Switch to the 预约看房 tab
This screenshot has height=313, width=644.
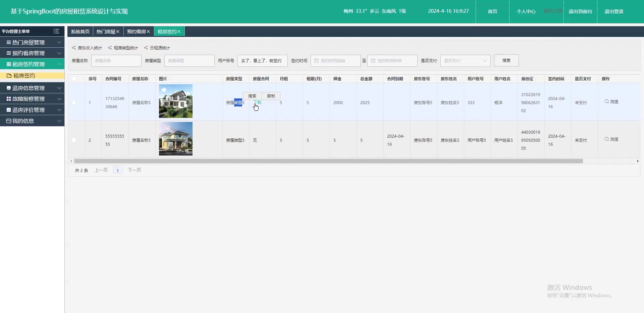pos(137,32)
